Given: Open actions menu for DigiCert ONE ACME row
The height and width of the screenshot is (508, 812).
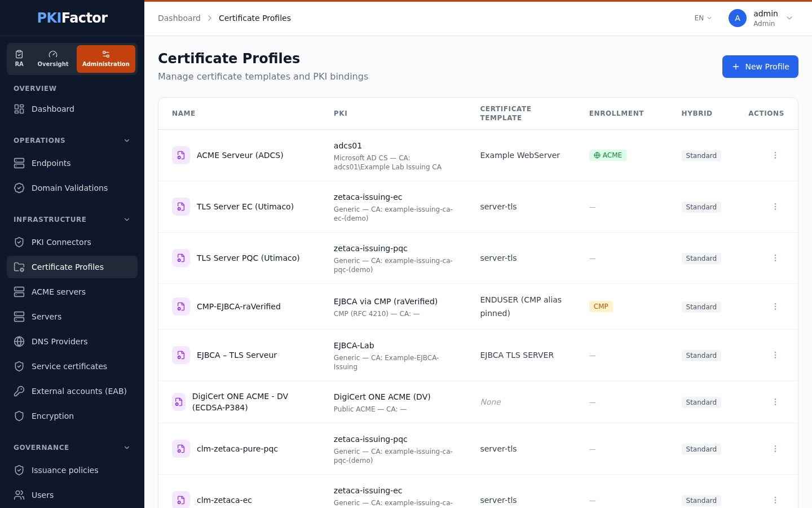Looking at the screenshot, I should coord(775,402).
